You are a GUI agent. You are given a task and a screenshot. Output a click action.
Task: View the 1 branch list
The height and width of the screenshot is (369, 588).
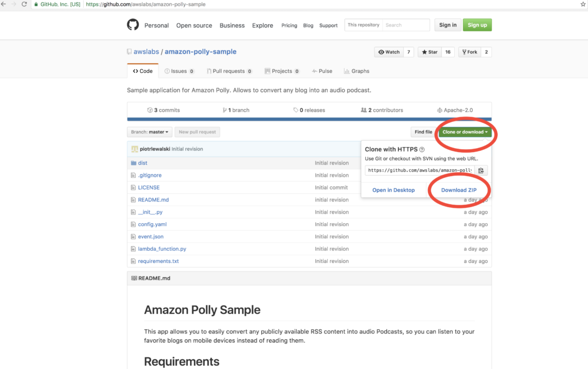[236, 110]
